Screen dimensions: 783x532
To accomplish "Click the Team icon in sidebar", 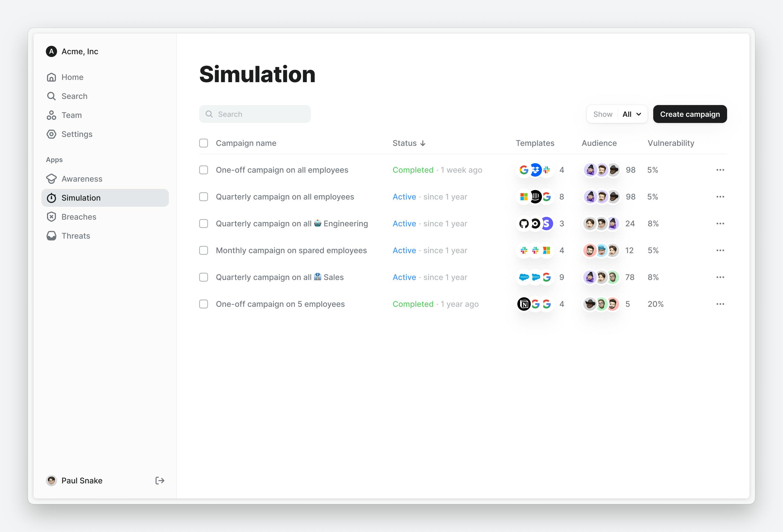I will click(52, 115).
